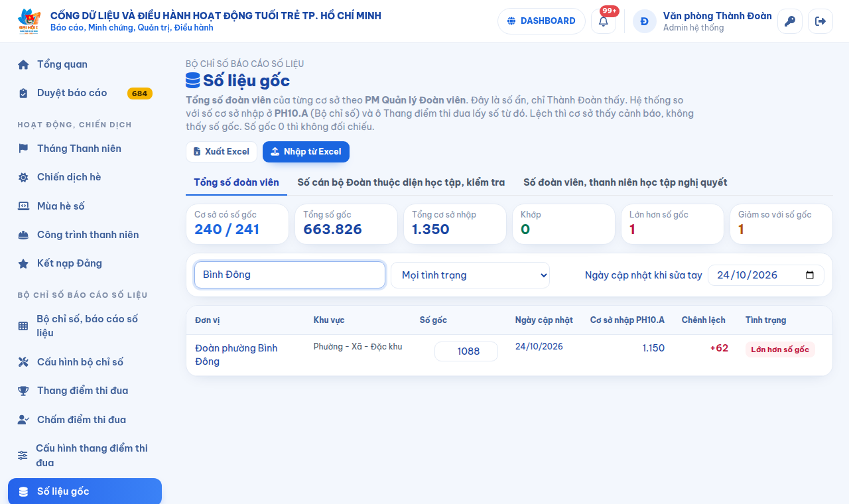The height and width of the screenshot is (504, 849).
Task: Click the Ngày cập nhật column header
Action: [544, 320]
